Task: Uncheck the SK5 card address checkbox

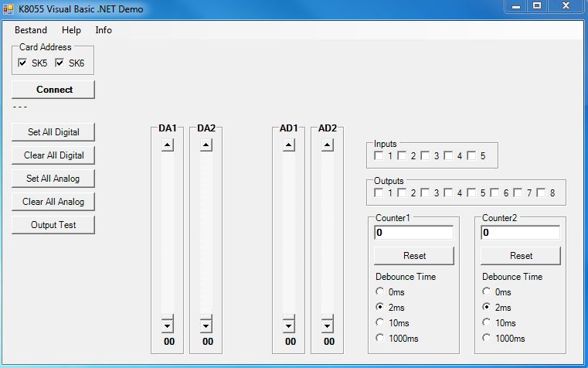Action: pyautogui.click(x=23, y=63)
